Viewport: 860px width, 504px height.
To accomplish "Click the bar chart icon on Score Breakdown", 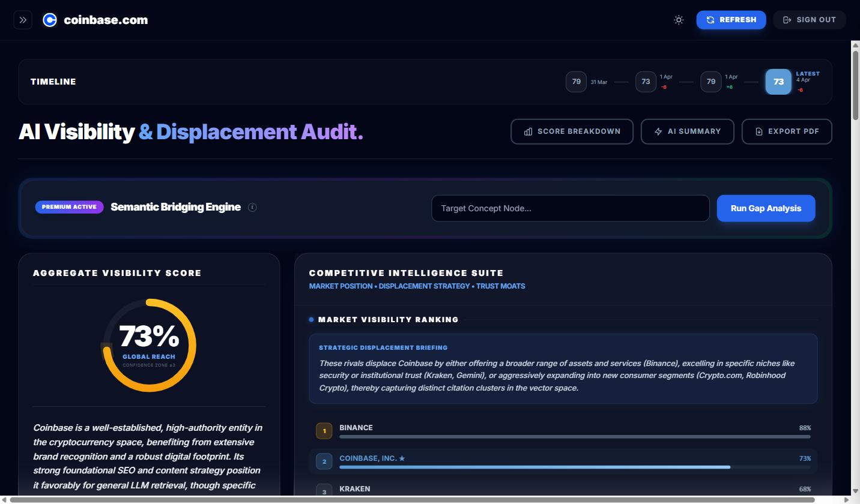I will [x=529, y=131].
